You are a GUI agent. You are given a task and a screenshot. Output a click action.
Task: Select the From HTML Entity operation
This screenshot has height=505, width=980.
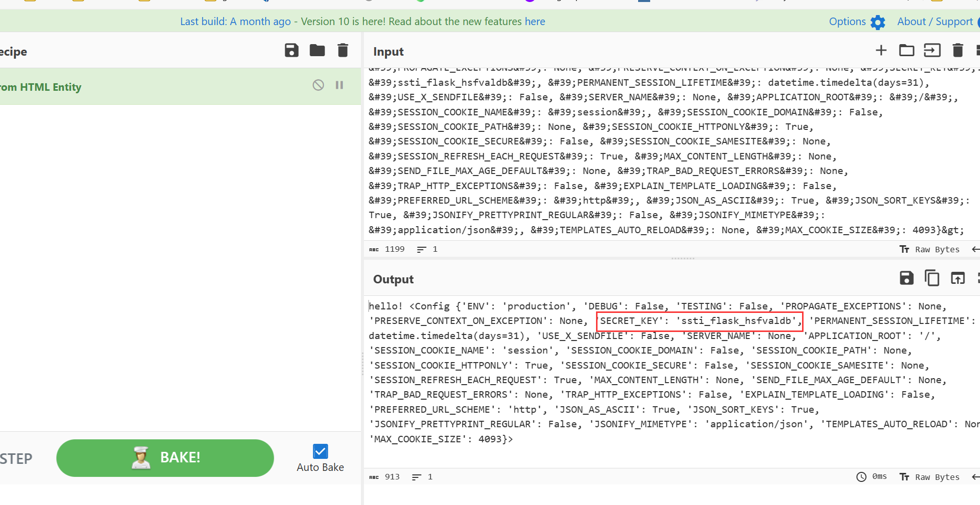point(180,86)
